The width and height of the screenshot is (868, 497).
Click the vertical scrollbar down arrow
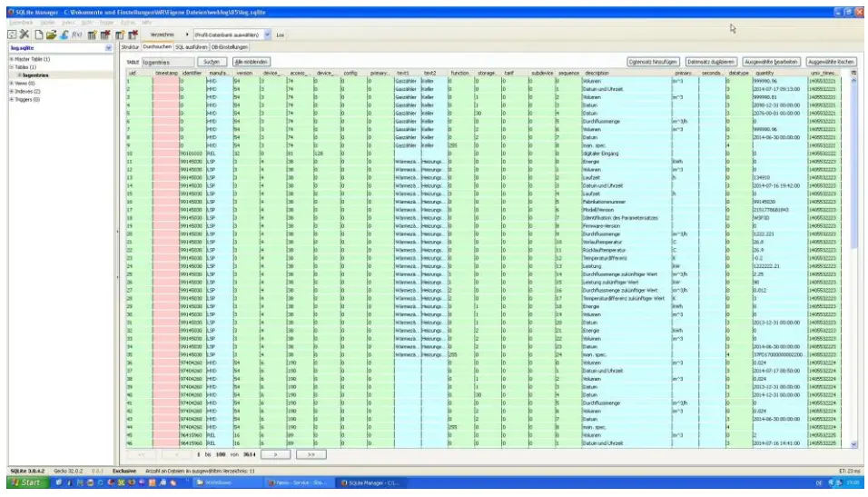[x=853, y=444]
